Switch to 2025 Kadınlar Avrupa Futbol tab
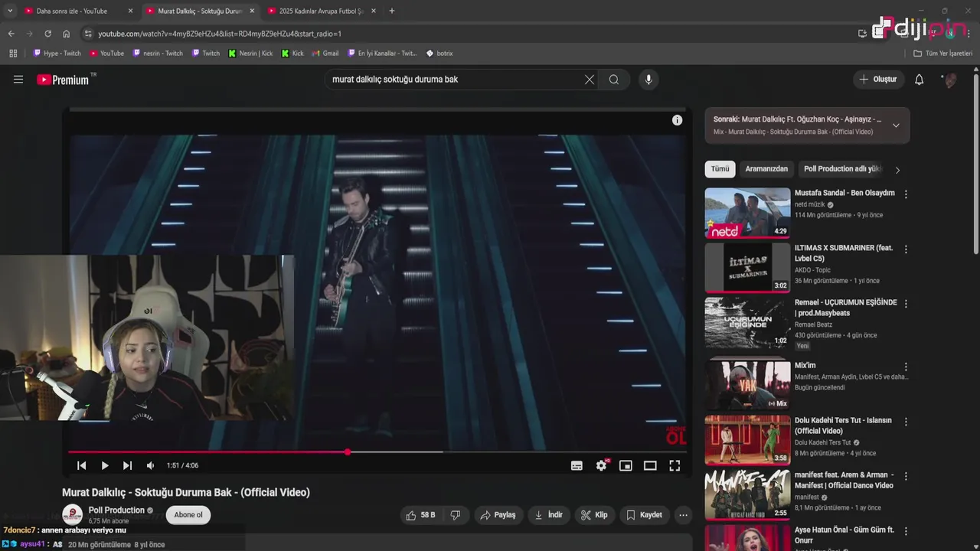980x551 pixels. point(321,11)
